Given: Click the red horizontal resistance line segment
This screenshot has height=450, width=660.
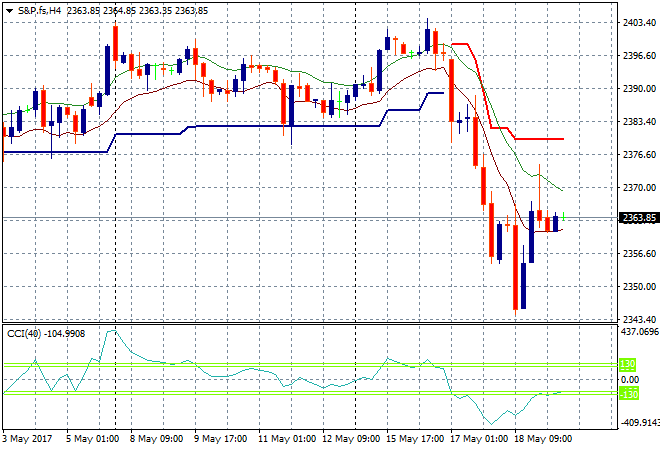Looking at the screenshot, I should tap(539, 139).
